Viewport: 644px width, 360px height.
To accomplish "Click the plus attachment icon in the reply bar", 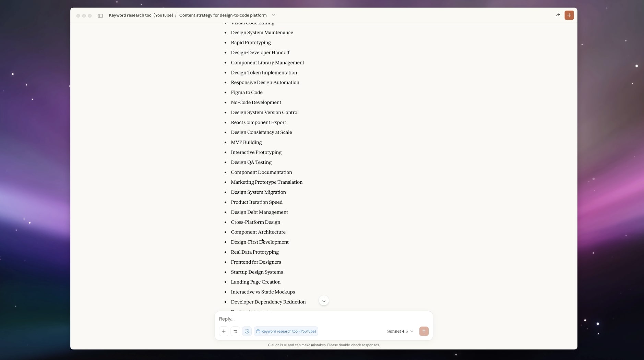I will click(x=224, y=331).
